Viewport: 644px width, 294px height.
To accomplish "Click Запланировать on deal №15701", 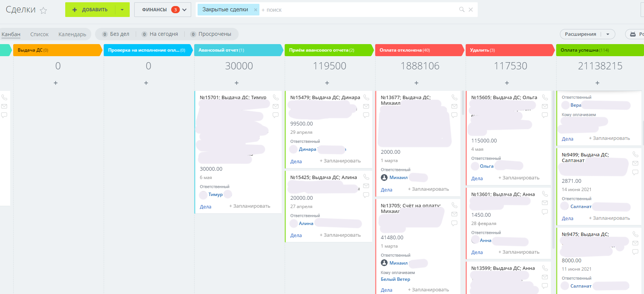I will pyautogui.click(x=250, y=206).
